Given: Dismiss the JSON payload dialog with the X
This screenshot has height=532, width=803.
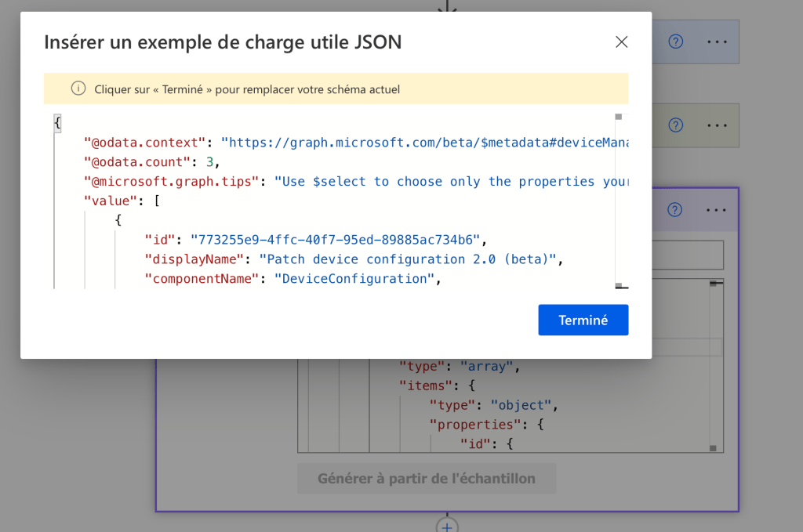Looking at the screenshot, I should click(621, 42).
